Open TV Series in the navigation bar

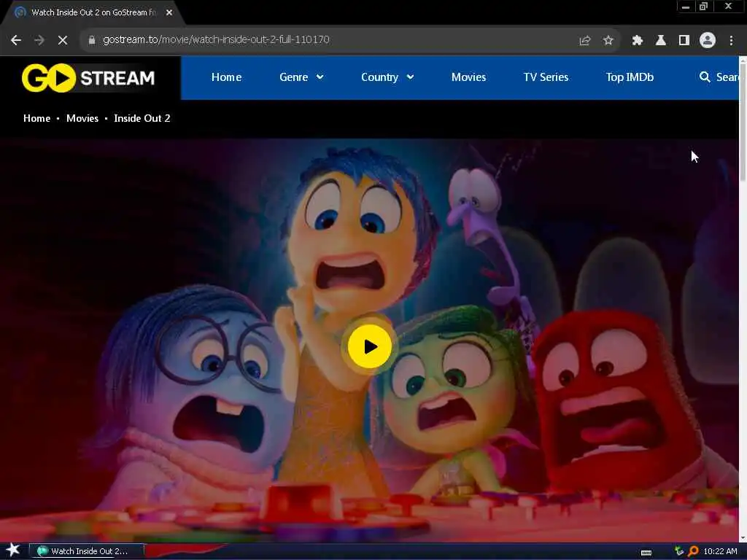click(x=546, y=77)
